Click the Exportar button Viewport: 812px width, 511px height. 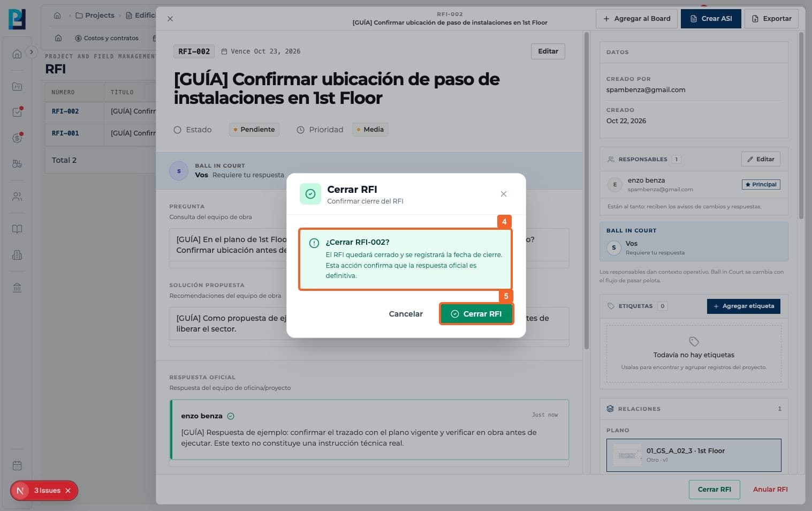[x=772, y=19]
